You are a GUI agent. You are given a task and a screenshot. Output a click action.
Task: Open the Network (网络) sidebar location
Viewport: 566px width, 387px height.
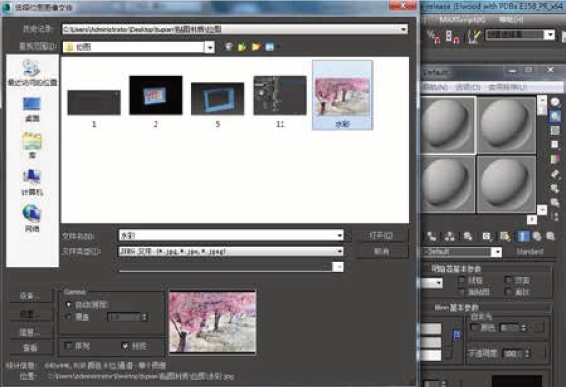pyautogui.click(x=32, y=218)
